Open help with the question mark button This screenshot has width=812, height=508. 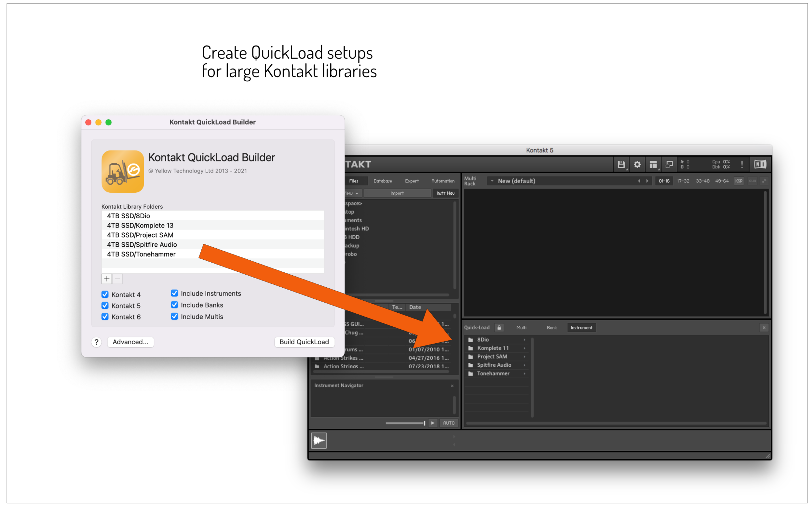click(x=96, y=342)
